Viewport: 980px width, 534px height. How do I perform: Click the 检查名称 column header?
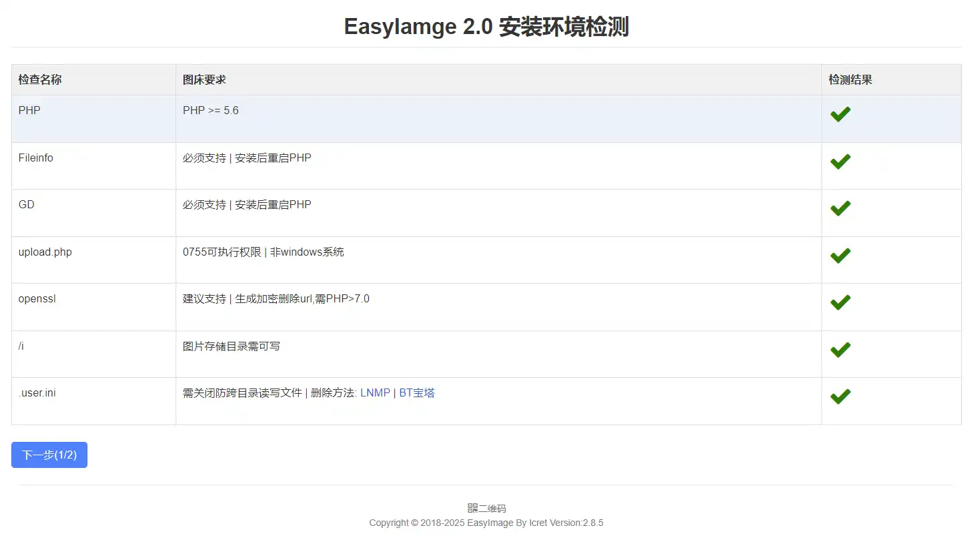(40, 79)
